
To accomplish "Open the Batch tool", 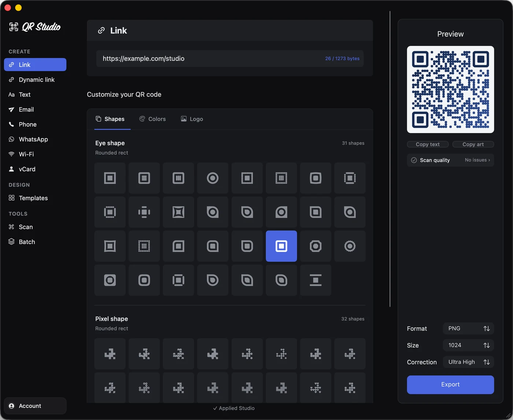I will tap(35, 242).
